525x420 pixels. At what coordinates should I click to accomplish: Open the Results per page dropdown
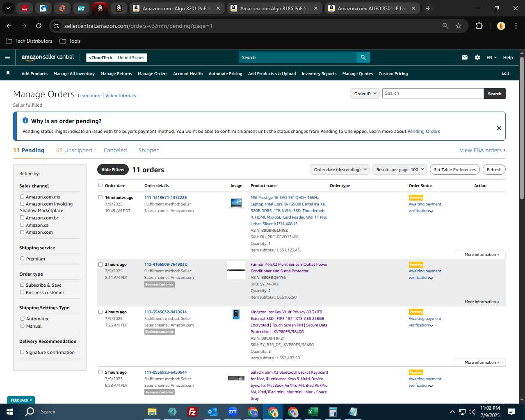pyautogui.click(x=400, y=169)
